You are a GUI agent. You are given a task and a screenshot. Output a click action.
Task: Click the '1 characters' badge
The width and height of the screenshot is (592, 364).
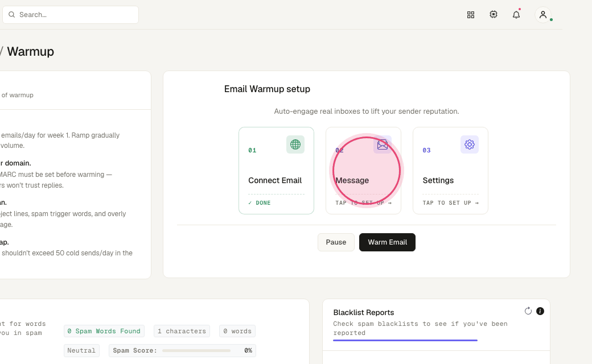click(182, 331)
